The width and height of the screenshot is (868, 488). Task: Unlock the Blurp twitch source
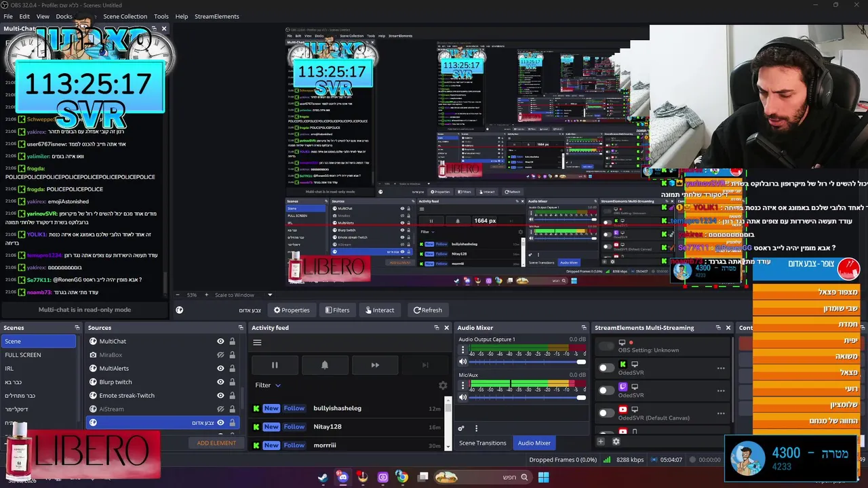click(x=232, y=382)
